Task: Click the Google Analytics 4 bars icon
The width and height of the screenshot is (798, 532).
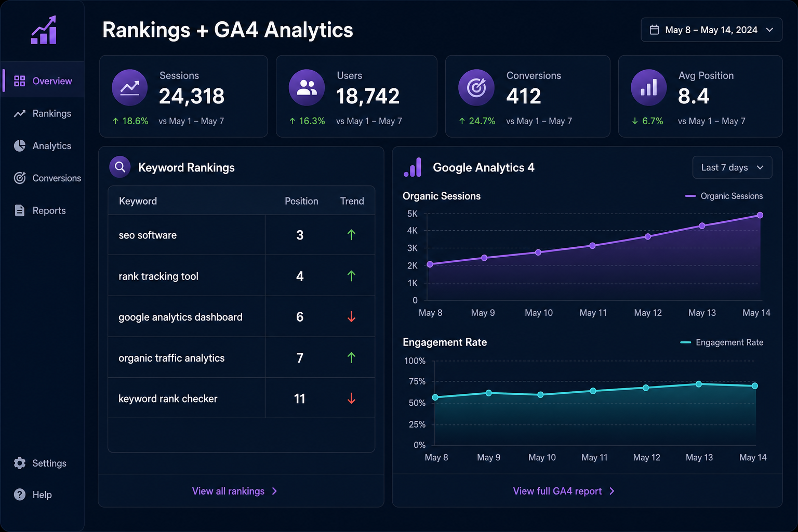Action: (x=413, y=167)
